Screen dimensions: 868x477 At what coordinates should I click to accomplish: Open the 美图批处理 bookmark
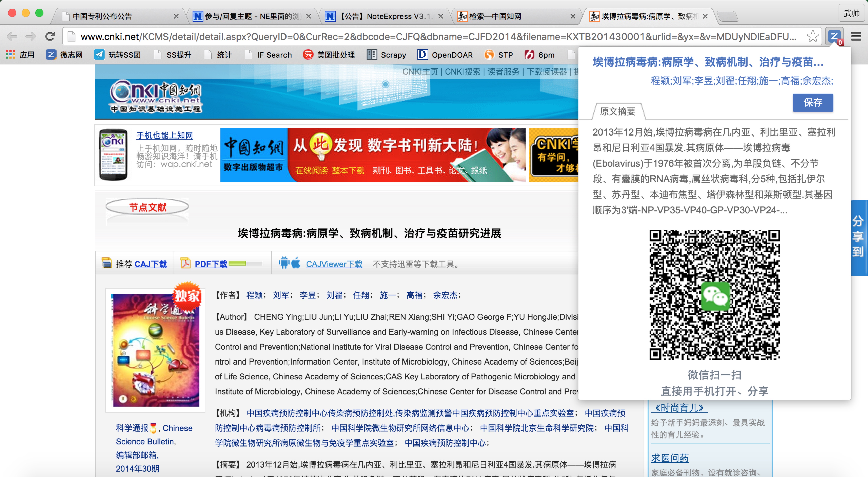(329, 55)
